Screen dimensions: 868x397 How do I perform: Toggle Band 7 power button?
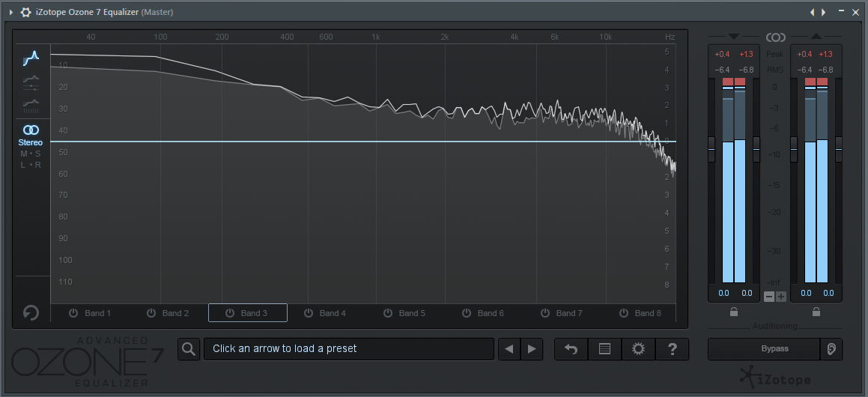tap(545, 313)
